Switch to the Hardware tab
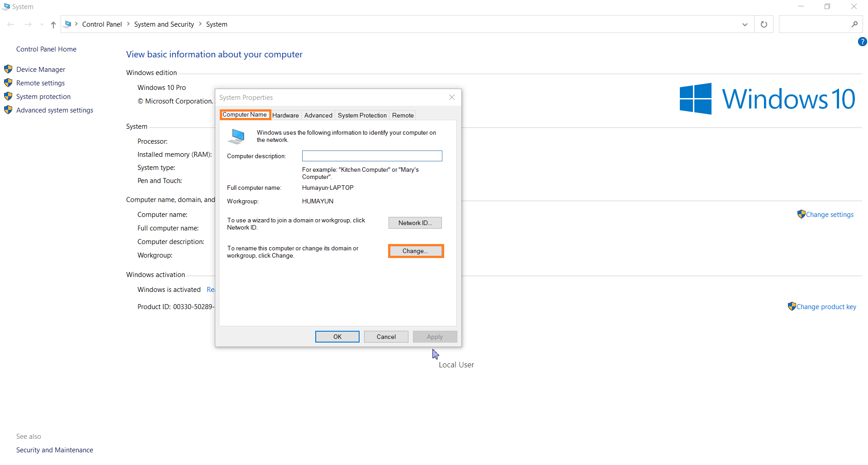This screenshot has height=465, width=868. [x=285, y=116]
